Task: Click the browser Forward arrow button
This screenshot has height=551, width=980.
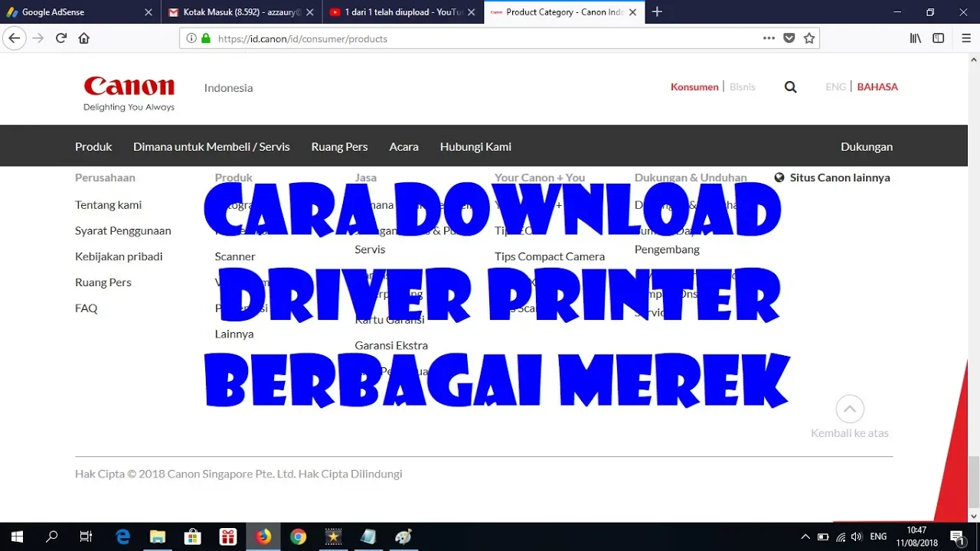Action: pyautogui.click(x=38, y=38)
